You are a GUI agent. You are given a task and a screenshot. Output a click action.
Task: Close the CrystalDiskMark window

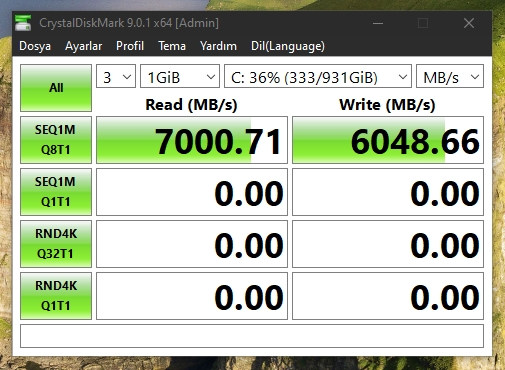click(x=469, y=23)
